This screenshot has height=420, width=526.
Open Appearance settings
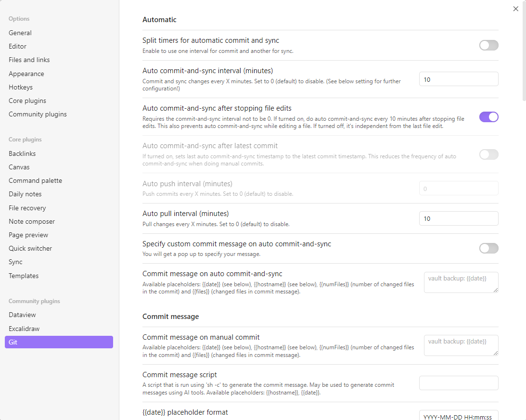click(x=26, y=74)
